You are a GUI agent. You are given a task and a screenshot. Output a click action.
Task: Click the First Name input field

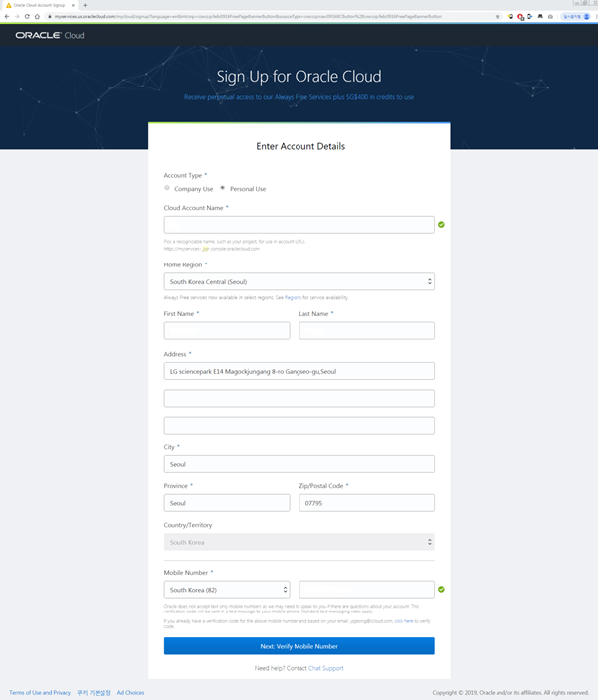tap(227, 331)
